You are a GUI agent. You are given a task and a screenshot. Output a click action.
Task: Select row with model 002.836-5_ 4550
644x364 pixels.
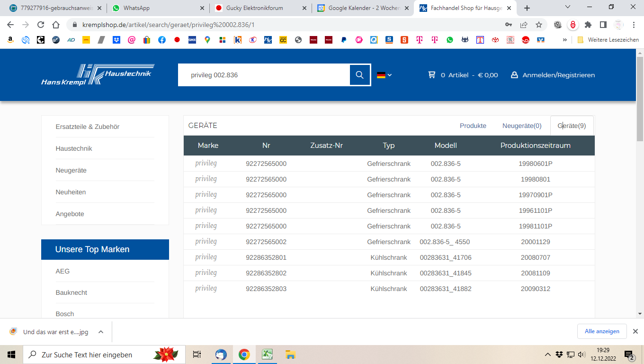pos(389,242)
